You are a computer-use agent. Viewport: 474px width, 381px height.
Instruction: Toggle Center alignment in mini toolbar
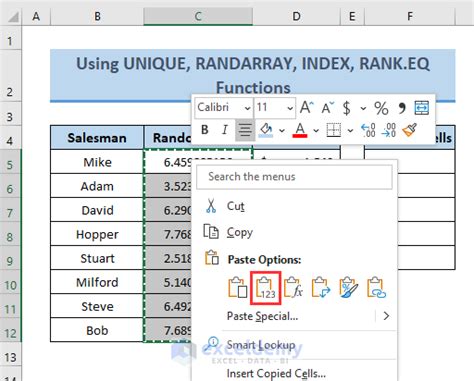point(245,130)
